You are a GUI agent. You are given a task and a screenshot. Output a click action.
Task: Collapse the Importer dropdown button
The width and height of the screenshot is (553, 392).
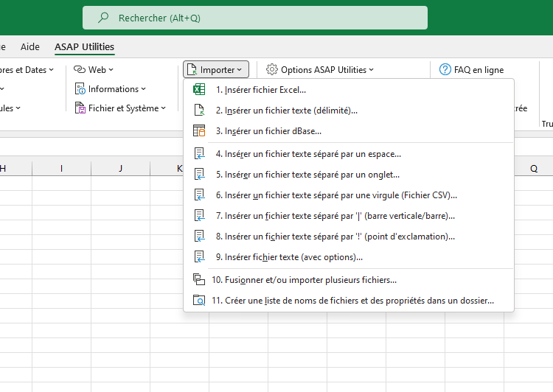pyautogui.click(x=216, y=69)
